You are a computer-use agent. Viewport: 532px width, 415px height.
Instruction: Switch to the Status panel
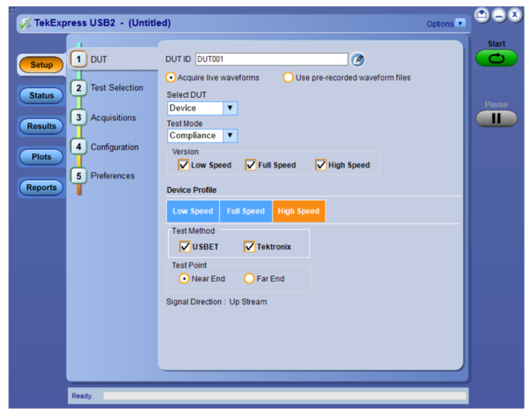[41, 95]
